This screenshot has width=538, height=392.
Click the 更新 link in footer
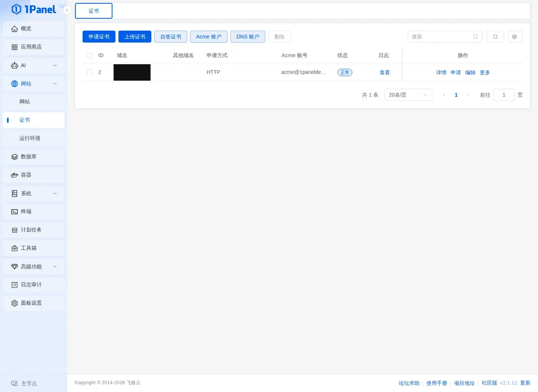tap(525, 383)
